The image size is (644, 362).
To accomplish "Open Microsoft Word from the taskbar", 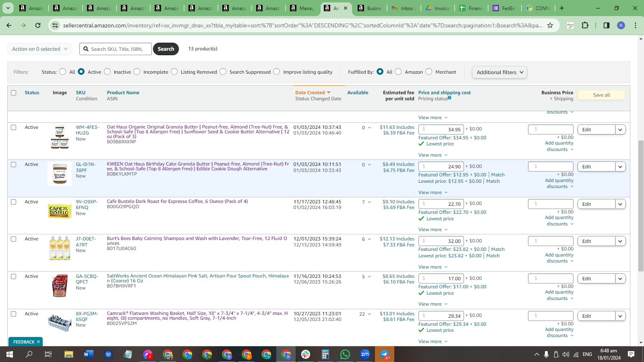I will click(89, 354).
